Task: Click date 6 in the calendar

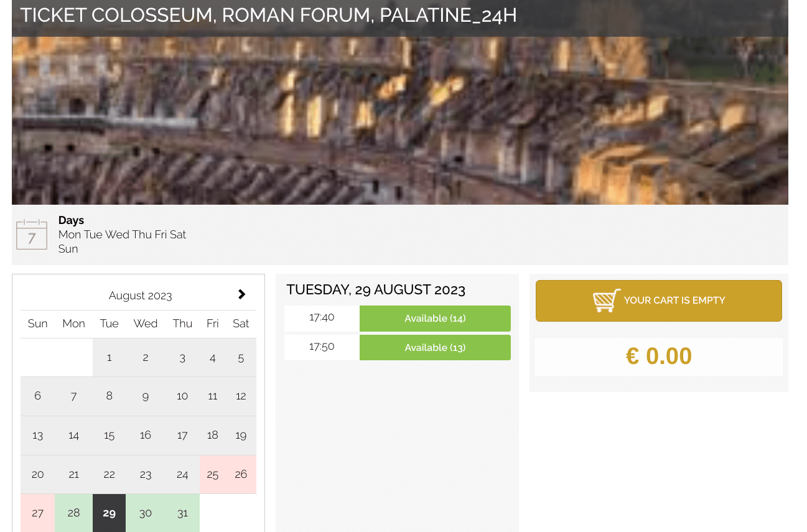Action: pyautogui.click(x=38, y=396)
